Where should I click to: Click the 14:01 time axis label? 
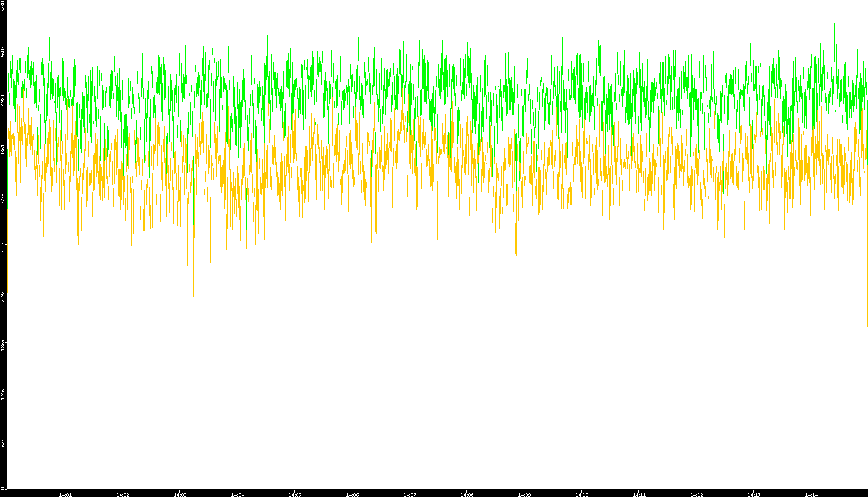[x=65, y=495]
